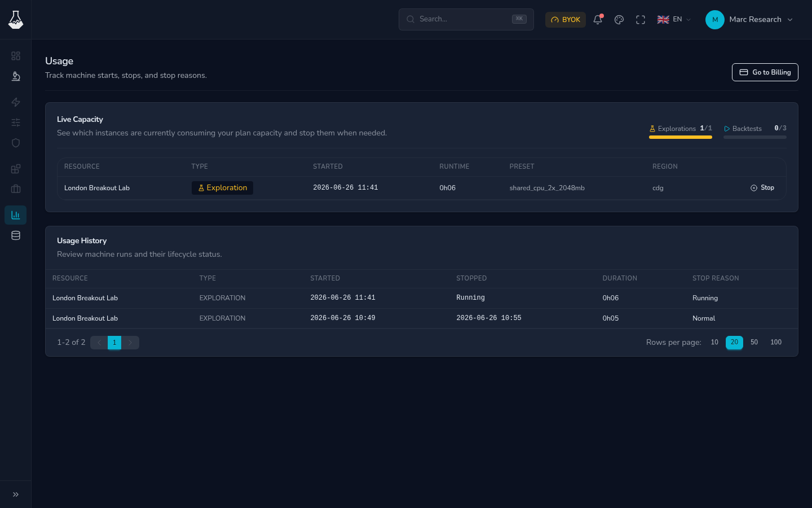This screenshot has height=508, width=812.
Task: Click the running London Breakout Lab history row
Action: [x=421, y=298]
